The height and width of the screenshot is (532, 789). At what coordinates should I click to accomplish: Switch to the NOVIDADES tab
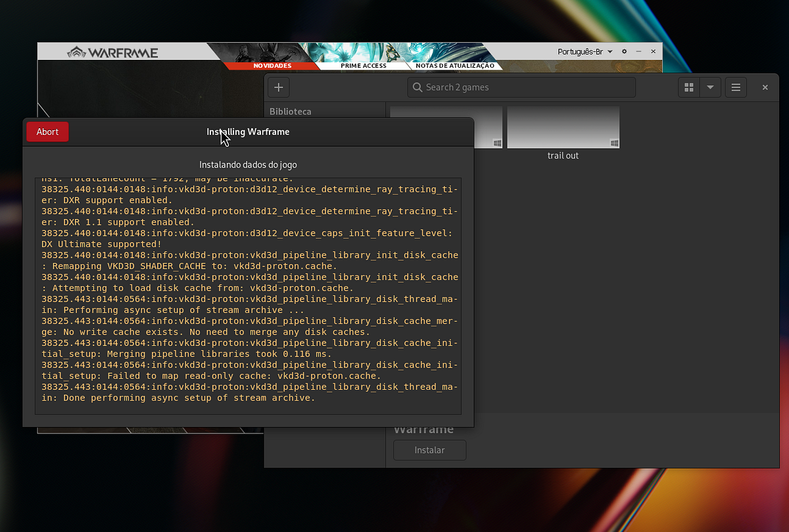[x=272, y=66]
